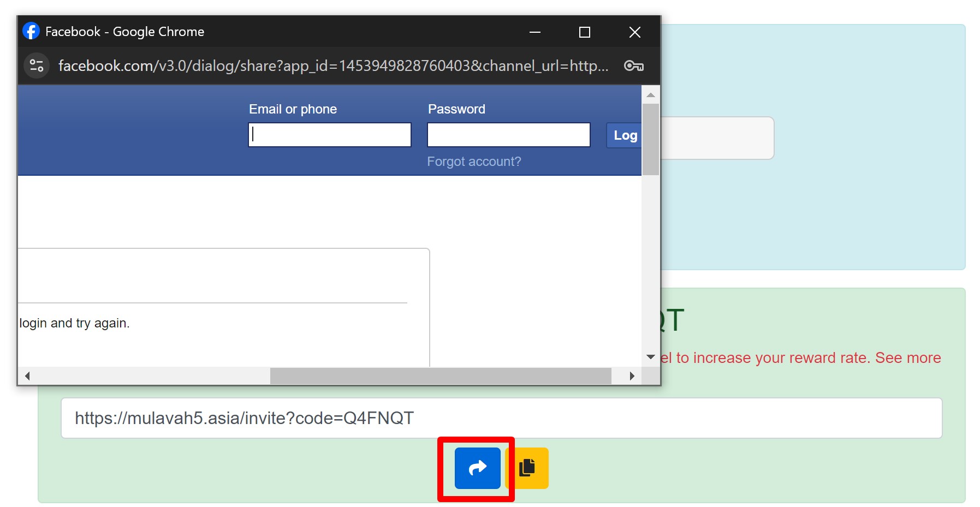Focus the Email or phone field
Image resolution: width=980 pixels, height=507 pixels.
coord(329,135)
